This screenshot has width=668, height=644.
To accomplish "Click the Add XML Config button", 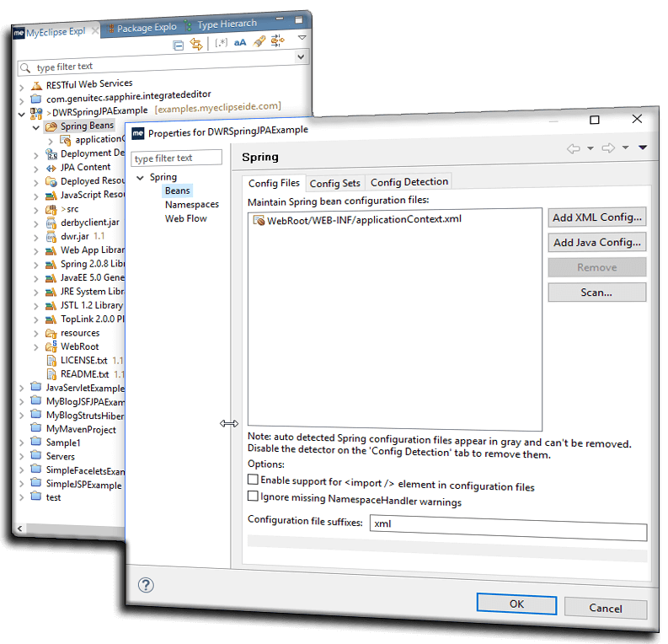I will coord(596,217).
